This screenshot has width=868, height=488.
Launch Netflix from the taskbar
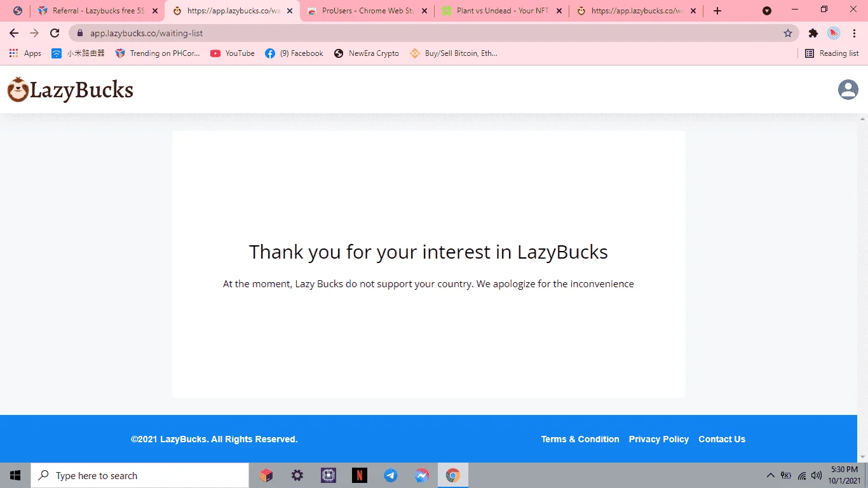tap(360, 475)
